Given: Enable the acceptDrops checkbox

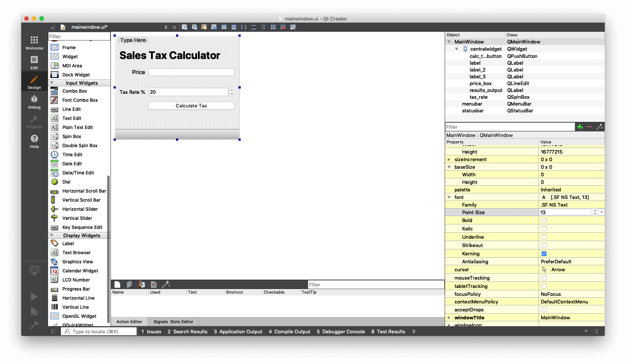Looking at the screenshot, I should click(x=544, y=310).
